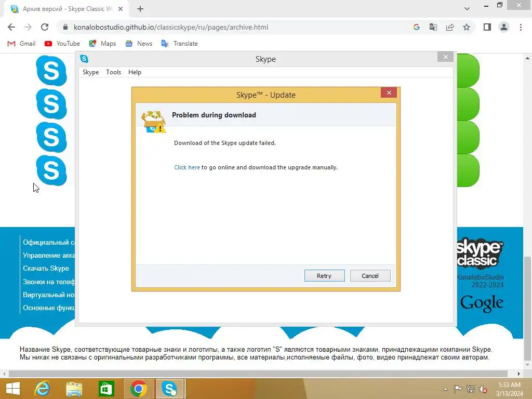The height and width of the screenshot is (399, 532).
Task: Open the 'Звонки на телеф' footer link
Action: [x=49, y=282]
